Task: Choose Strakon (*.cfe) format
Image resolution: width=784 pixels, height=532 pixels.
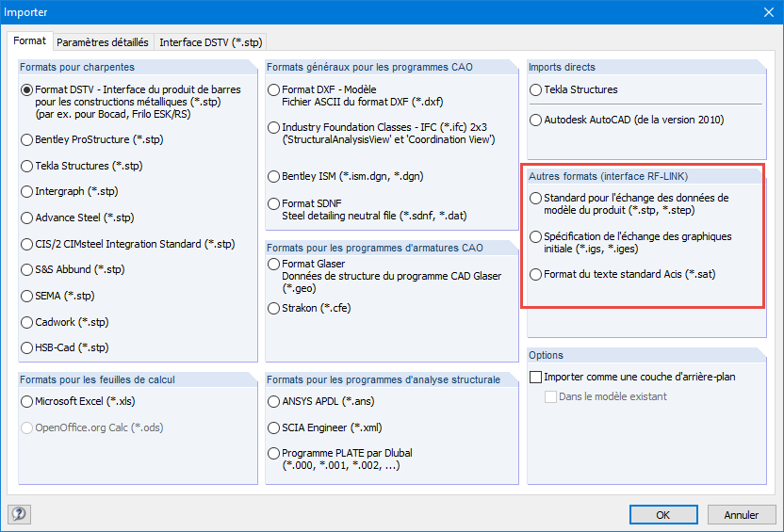Action: (274, 308)
